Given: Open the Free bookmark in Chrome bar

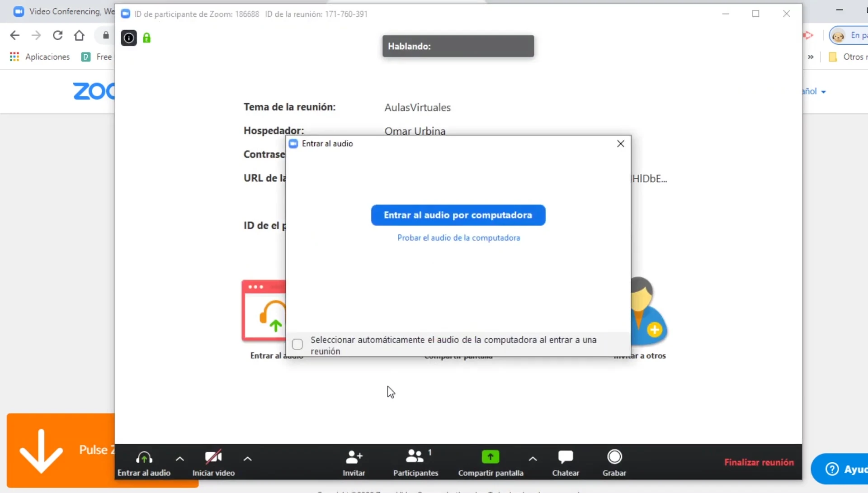Looking at the screenshot, I should click(x=96, y=57).
